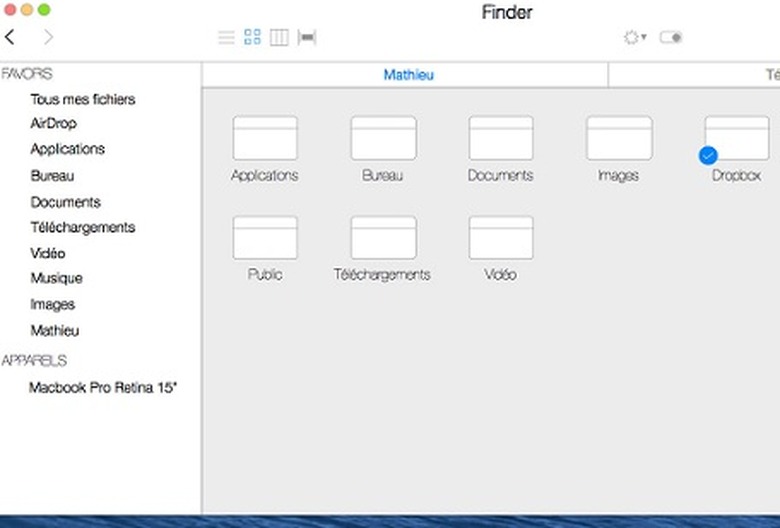780x528 pixels.
Task: Select Applications in the sidebar
Action: [x=68, y=149]
